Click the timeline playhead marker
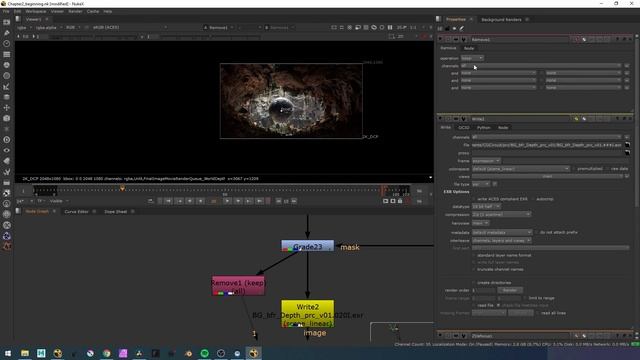 (122, 188)
